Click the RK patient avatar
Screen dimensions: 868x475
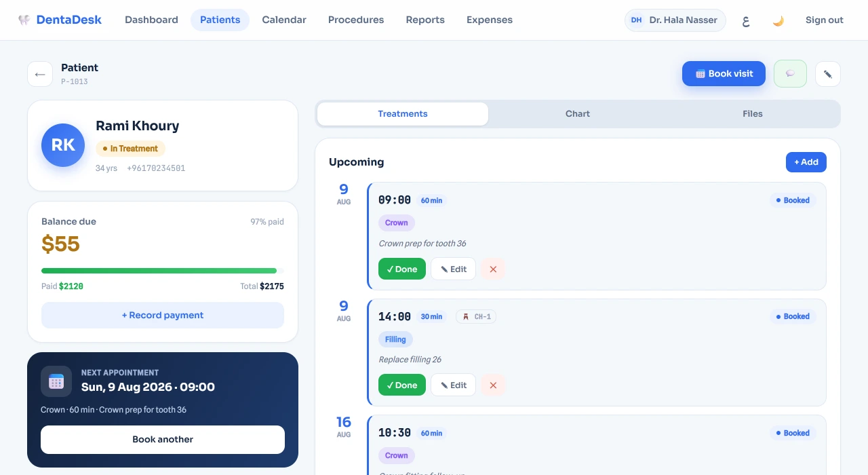point(63,145)
